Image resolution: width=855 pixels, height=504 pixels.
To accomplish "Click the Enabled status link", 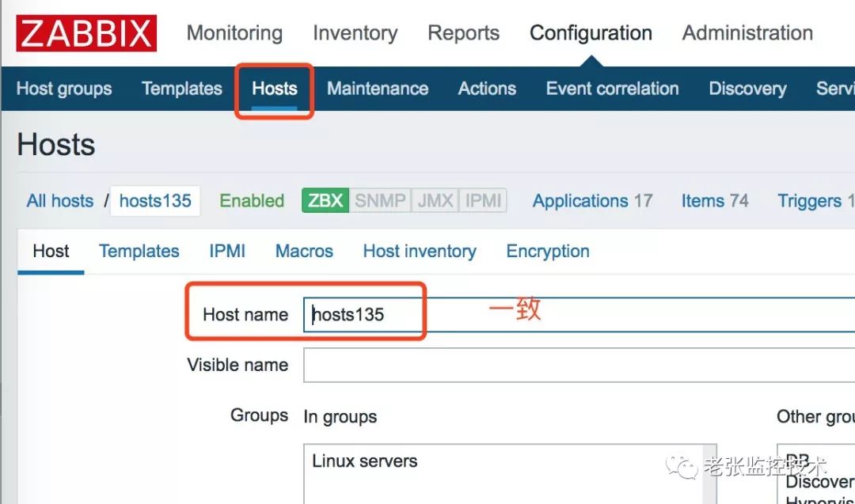I will pyautogui.click(x=252, y=201).
